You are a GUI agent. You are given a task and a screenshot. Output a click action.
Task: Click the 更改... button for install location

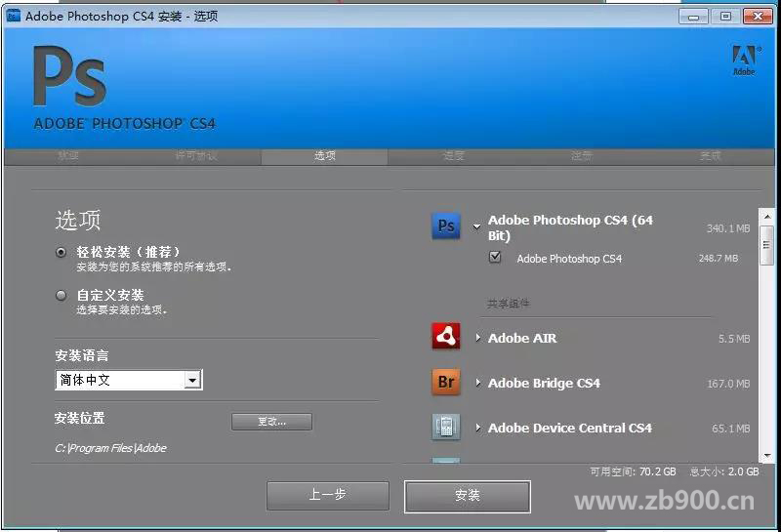click(x=271, y=422)
